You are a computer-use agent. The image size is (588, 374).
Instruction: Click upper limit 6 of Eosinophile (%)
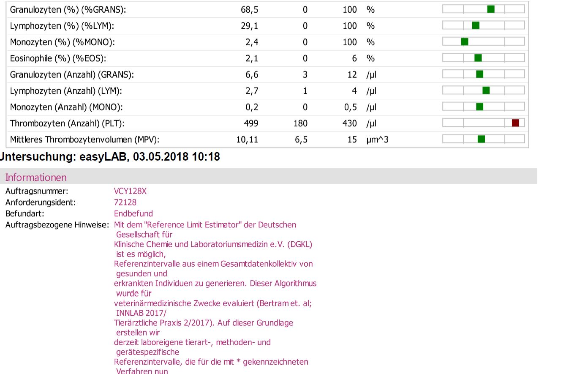click(354, 59)
